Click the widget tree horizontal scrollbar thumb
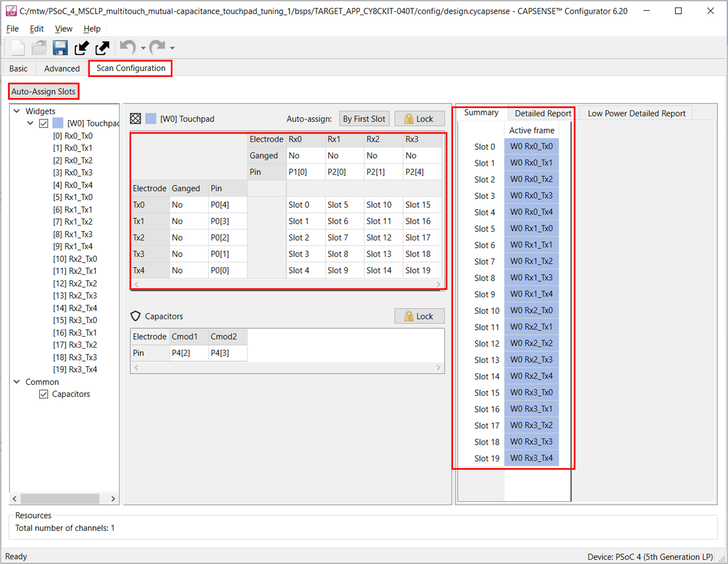The height and width of the screenshot is (564, 728). click(x=60, y=499)
